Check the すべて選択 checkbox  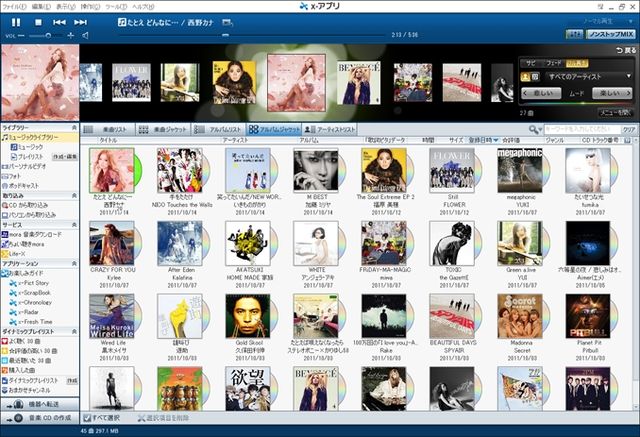(87, 418)
